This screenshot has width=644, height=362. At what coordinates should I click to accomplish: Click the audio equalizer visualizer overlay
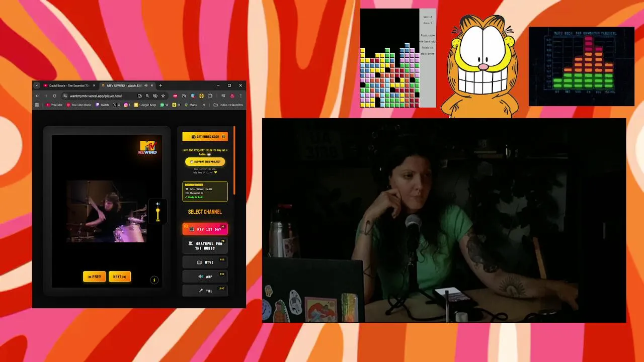[x=581, y=66]
